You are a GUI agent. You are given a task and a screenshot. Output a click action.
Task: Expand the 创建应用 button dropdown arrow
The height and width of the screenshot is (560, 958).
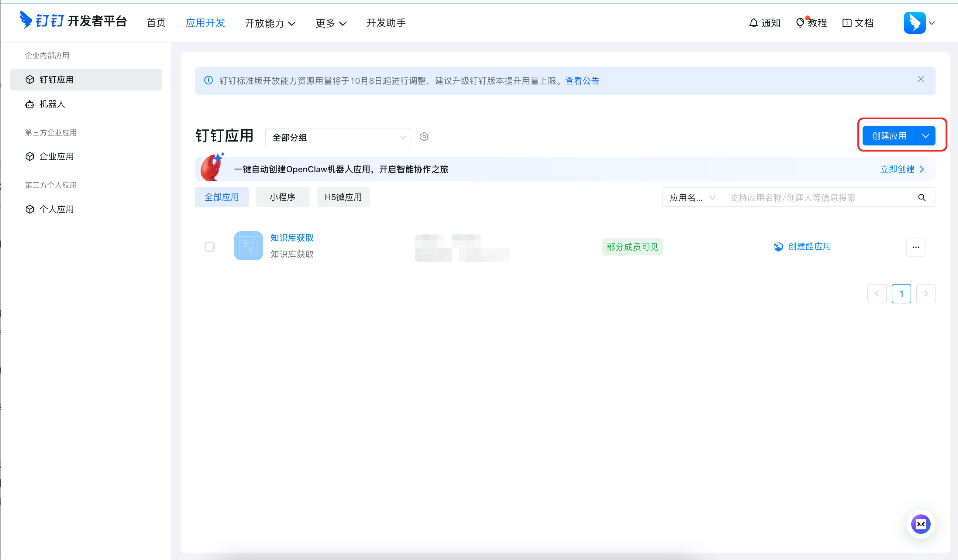point(925,136)
